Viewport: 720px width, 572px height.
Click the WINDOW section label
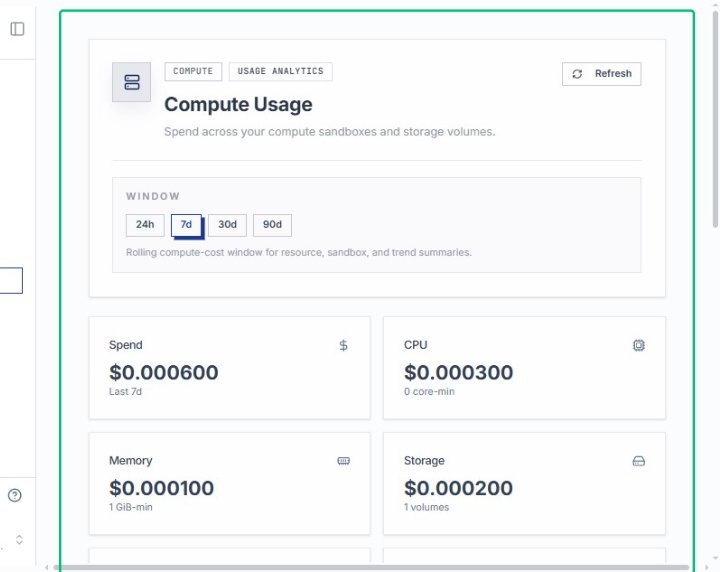[x=153, y=196]
